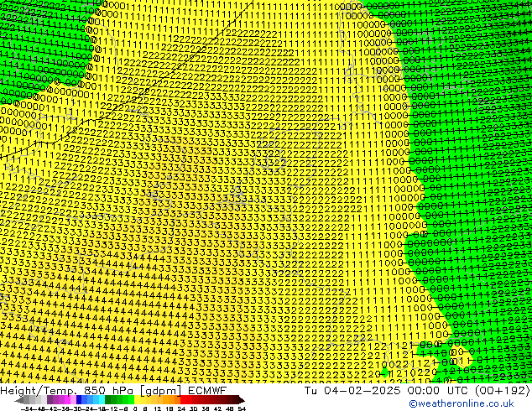Click the left gray arrow end of the legend

(x=19, y=400)
